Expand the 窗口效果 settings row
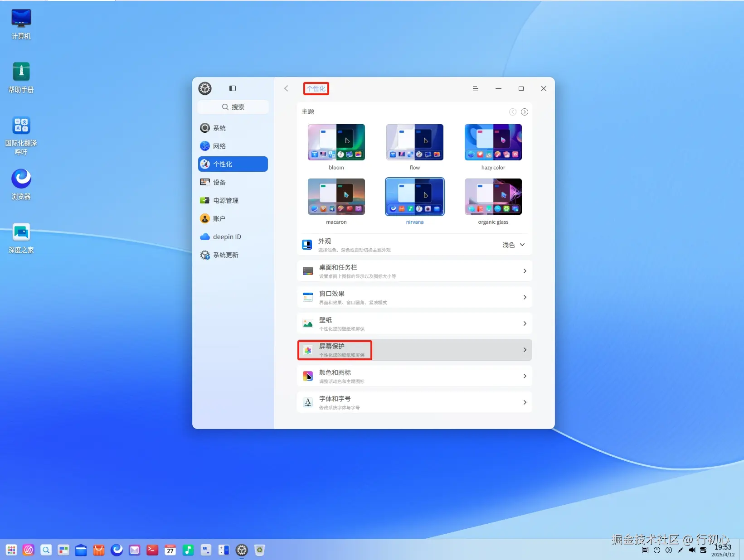The width and height of the screenshot is (744, 560). pyautogui.click(x=414, y=297)
